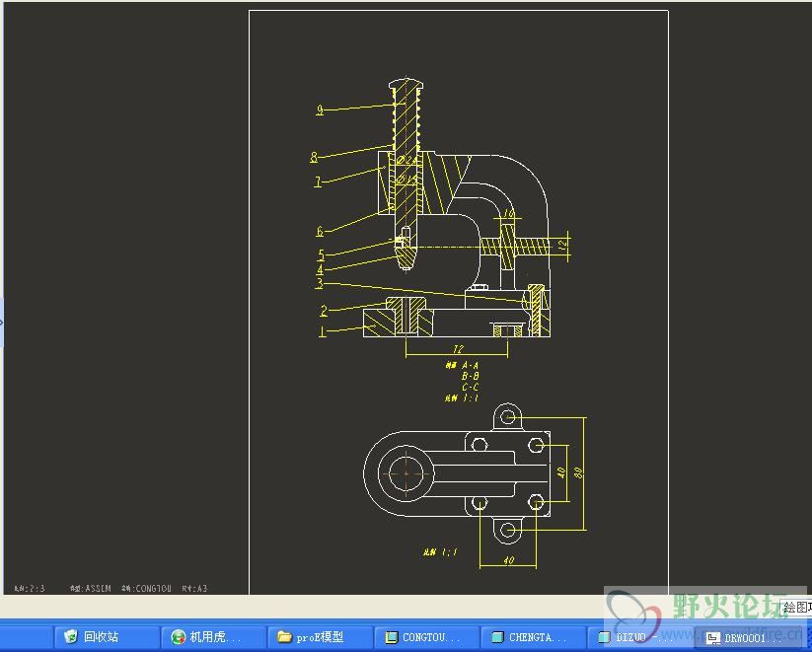This screenshot has height=652, width=812.
Task: Select the horizontal 40 dimension below the top view
Action: [508, 560]
